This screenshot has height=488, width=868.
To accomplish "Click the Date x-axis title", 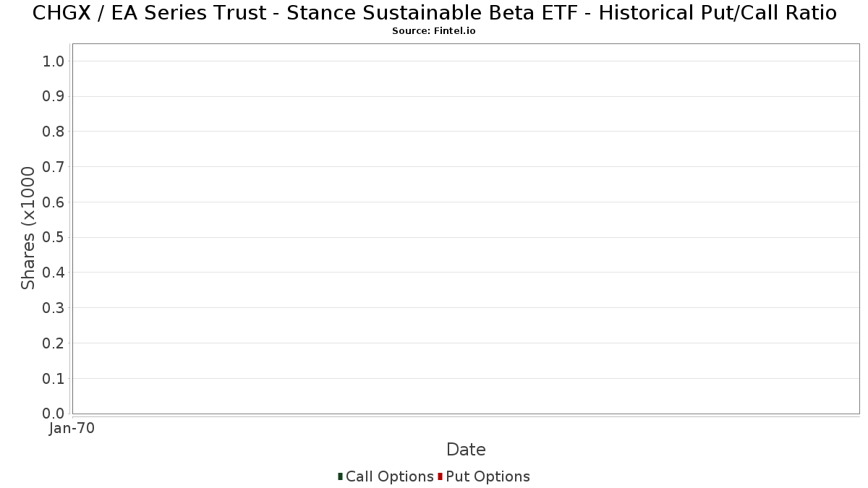I will [466, 450].
